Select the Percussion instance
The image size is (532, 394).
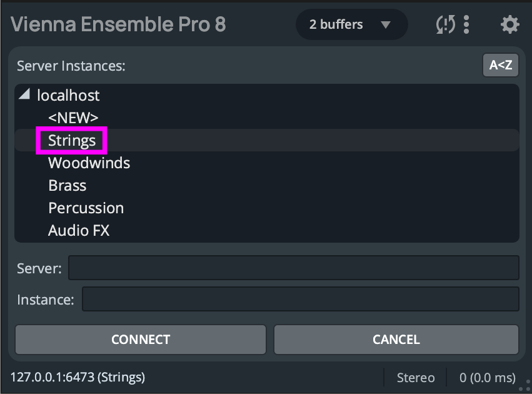click(x=86, y=208)
